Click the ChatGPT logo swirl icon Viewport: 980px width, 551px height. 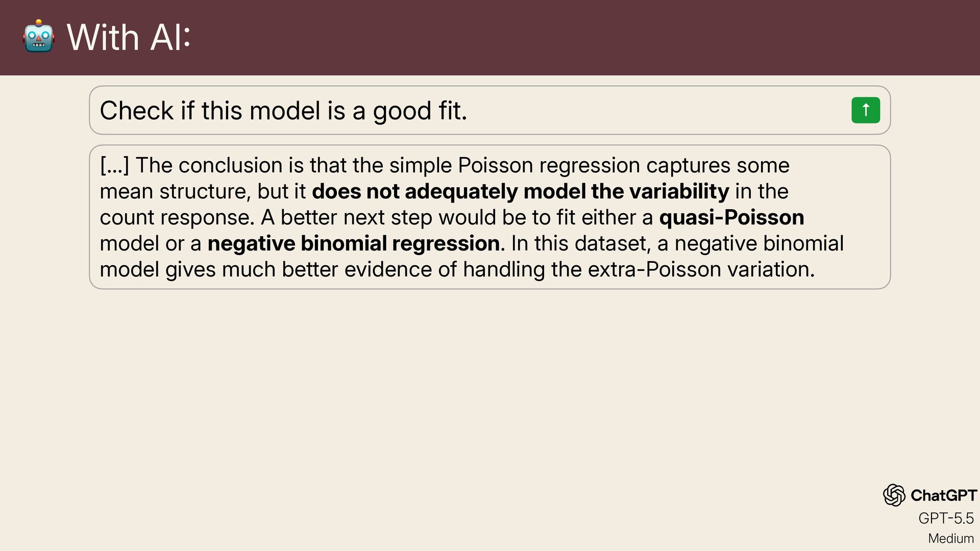tap(894, 495)
